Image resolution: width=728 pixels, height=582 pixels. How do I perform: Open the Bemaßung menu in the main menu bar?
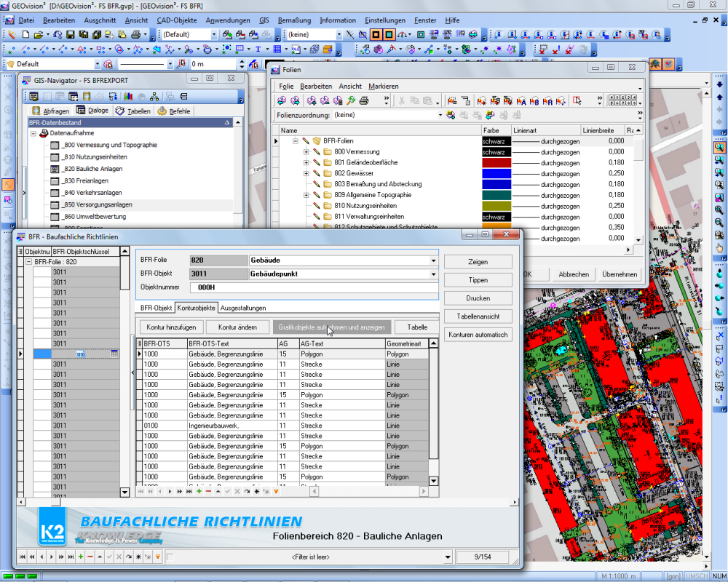[294, 20]
